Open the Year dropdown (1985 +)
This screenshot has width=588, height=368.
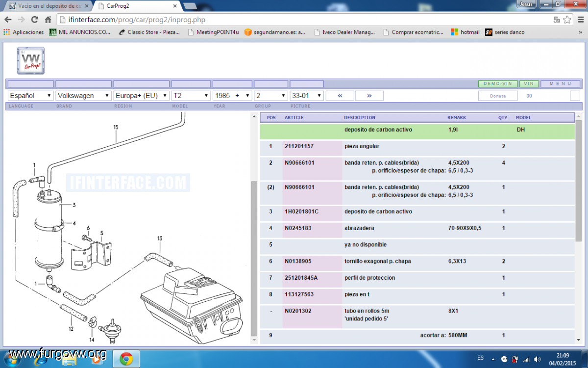[x=232, y=96]
